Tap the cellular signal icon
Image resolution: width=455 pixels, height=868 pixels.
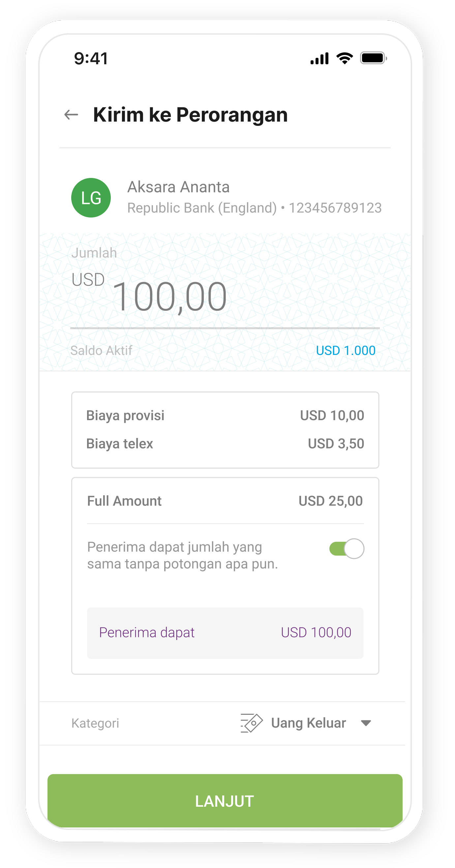pyautogui.click(x=319, y=58)
